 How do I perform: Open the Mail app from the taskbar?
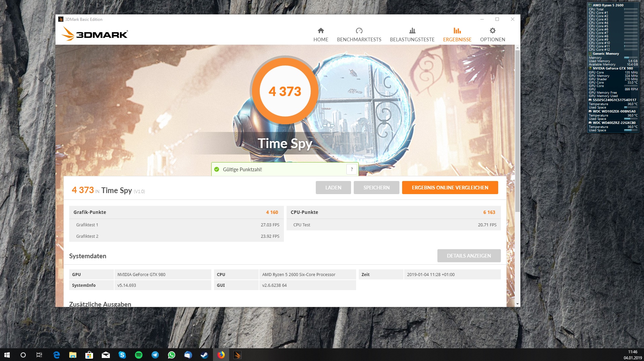106,355
